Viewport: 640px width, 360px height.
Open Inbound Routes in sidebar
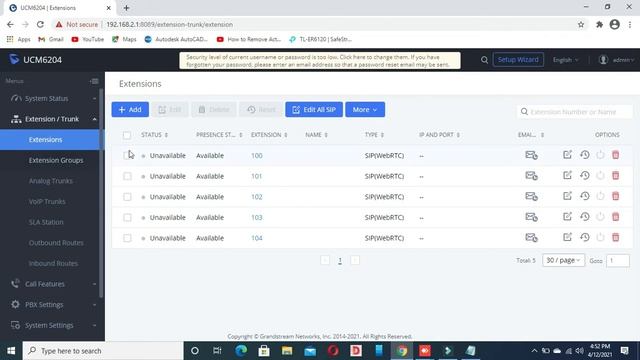(x=53, y=263)
